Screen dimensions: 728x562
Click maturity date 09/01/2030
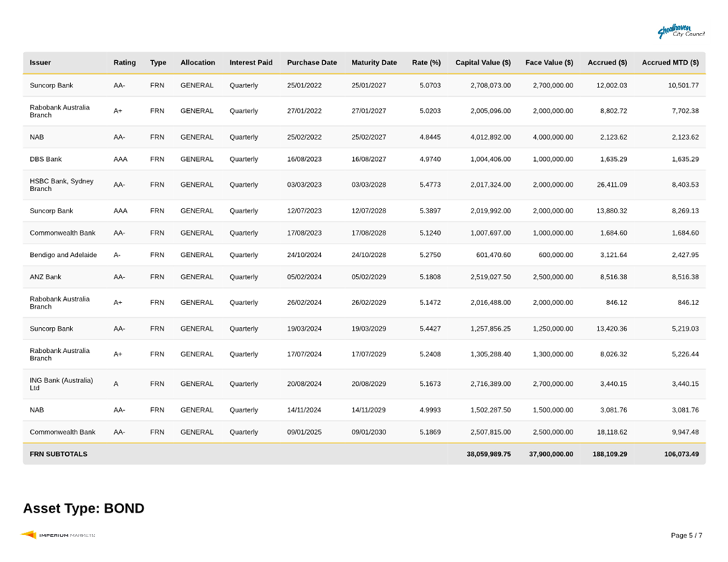[368, 432]
